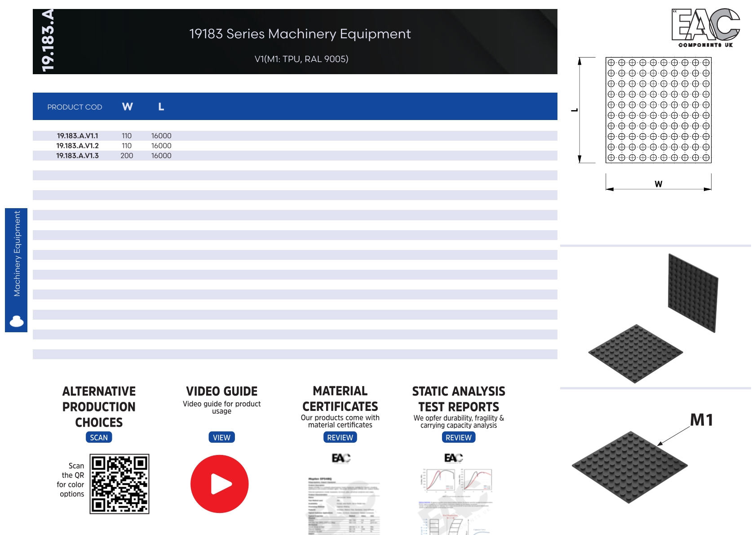Screen dimensions: 756x535
Task: Select the Machinery Equipment side tab label
Action: (17, 254)
